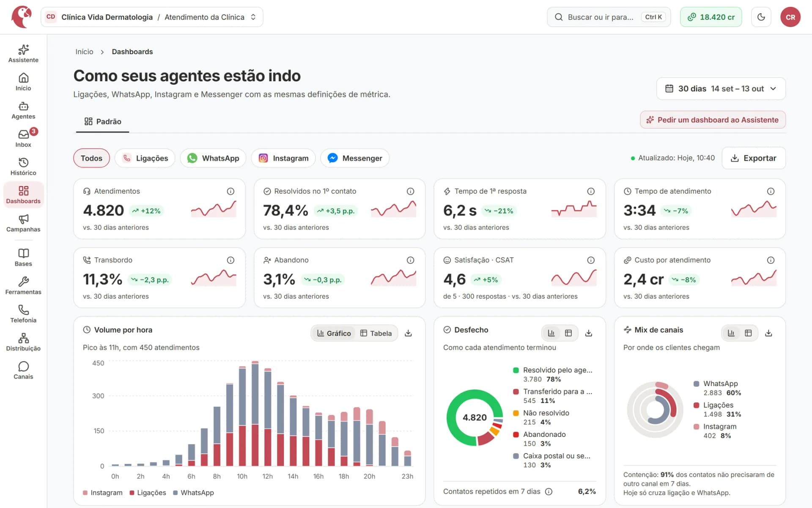Click Ligações legend swatch in Volume chart

tap(132, 493)
